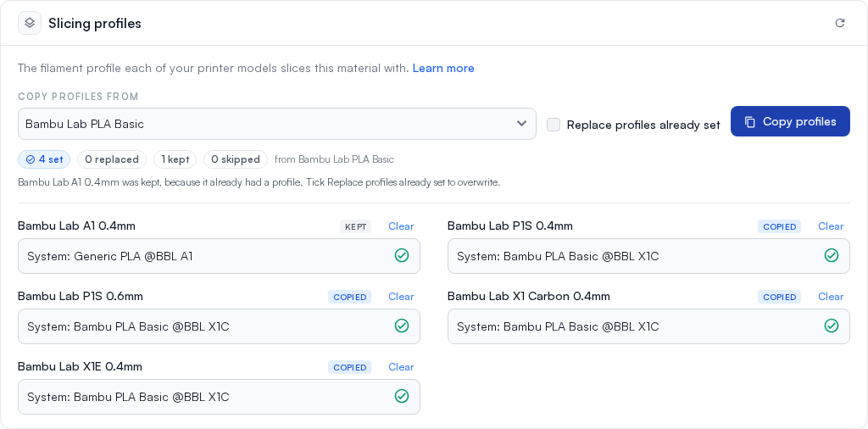Click green check icon in Bambu Lab A1 0.4mm field
868x429 pixels.
[401, 255]
